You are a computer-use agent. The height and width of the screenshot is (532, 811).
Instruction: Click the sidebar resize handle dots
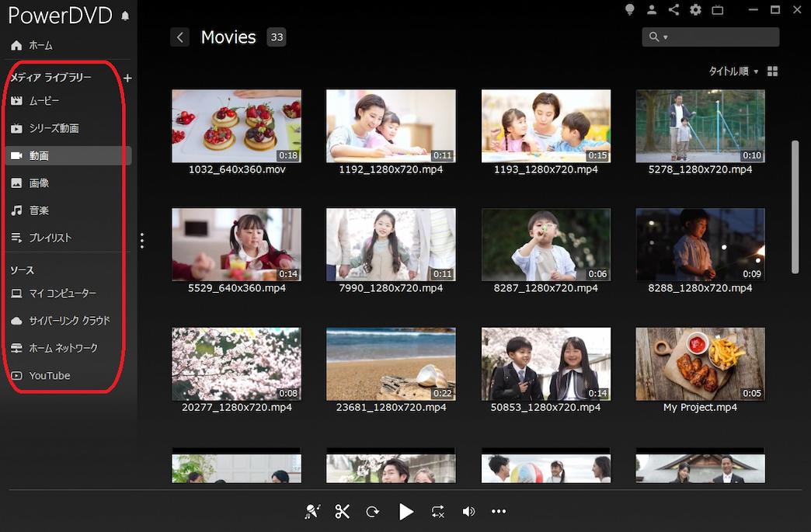pos(141,241)
